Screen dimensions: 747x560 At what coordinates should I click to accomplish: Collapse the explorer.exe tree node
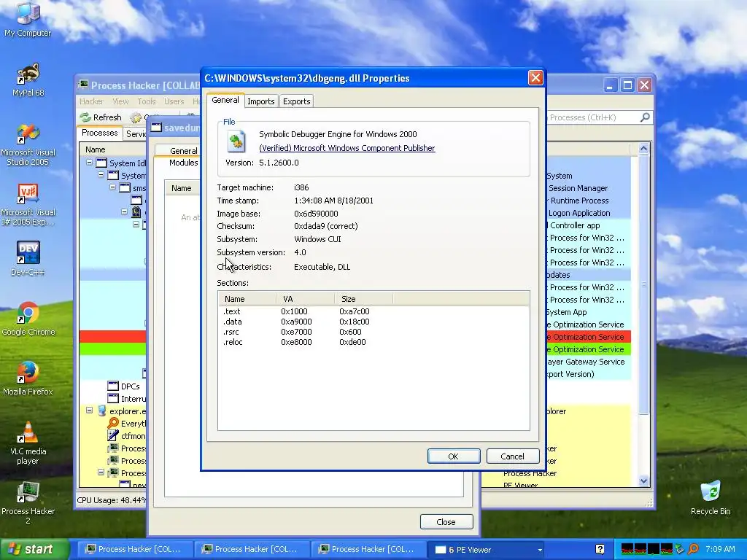(x=89, y=410)
